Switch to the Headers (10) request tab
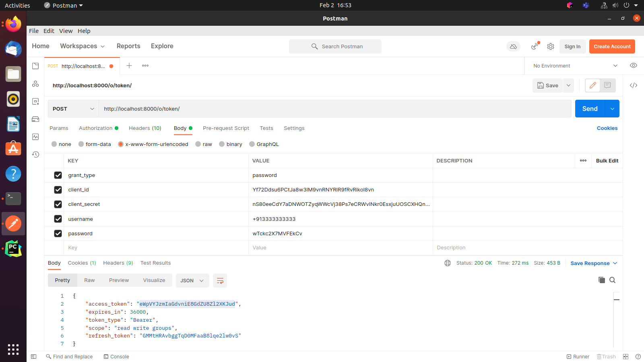The height and width of the screenshot is (362, 644). [145, 128]
